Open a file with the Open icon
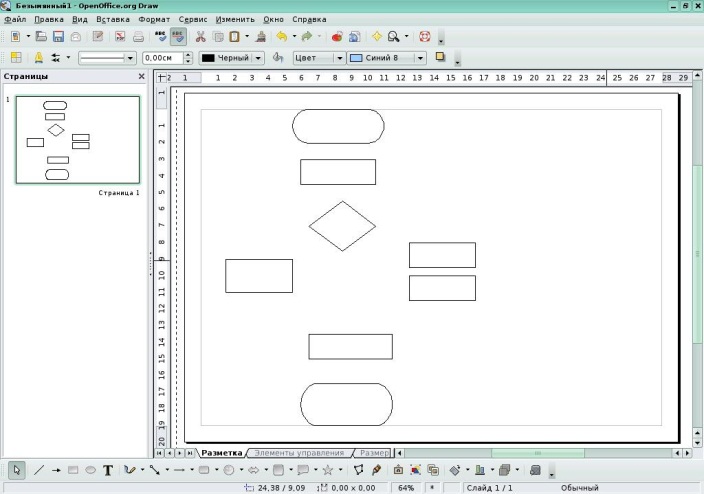 [41, 37]
